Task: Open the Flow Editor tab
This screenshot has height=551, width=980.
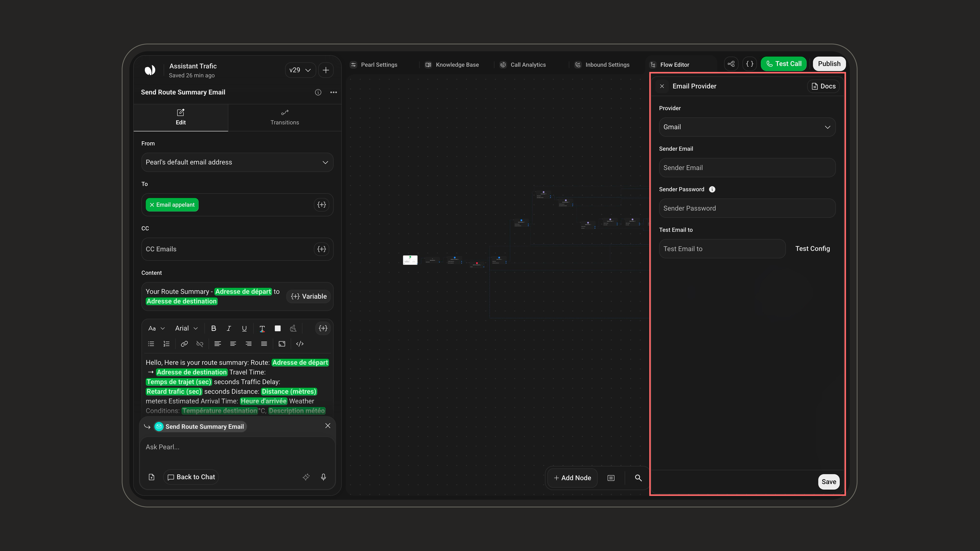Action: (670, 65)
